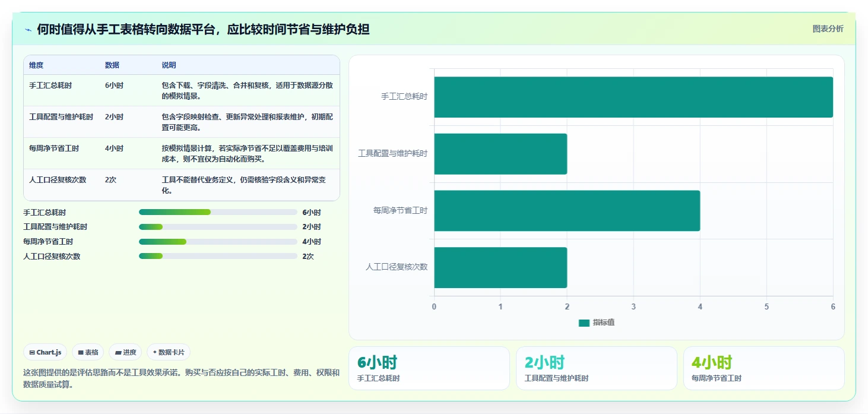Image resolution: width=868 pixels, height=414 pixels.
Task: Click the footer note starting with 这张图提供的是评估思路
Action: (x=182, y=378)
